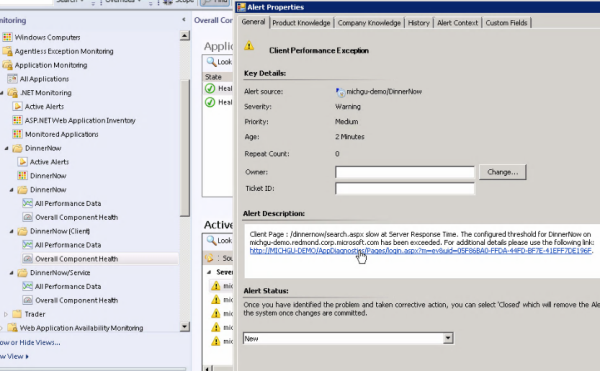This screenshot has height=371, width=600.
Task: Open the History tab
Action: pos(418,23)
